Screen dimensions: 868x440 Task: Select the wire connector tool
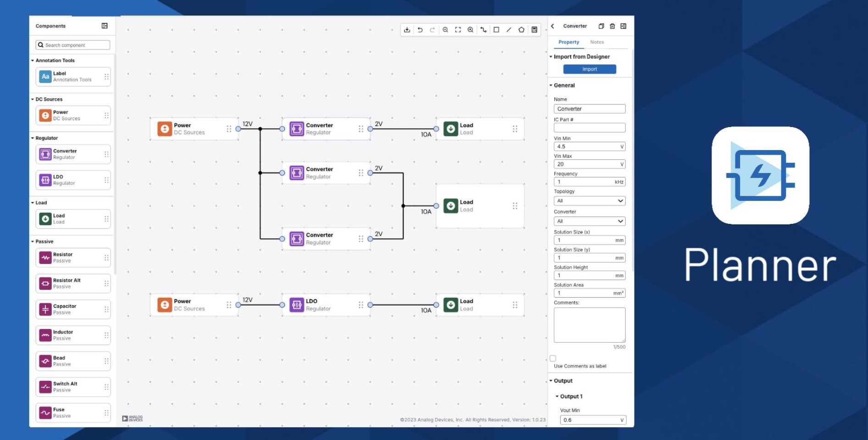pyautogui.click(x=484, y=30)
